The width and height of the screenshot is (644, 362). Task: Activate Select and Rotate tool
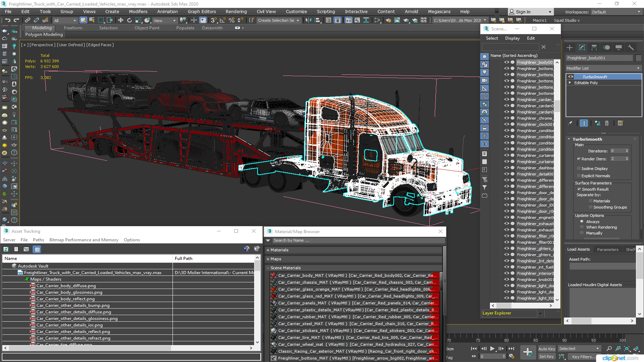[129, 20]
